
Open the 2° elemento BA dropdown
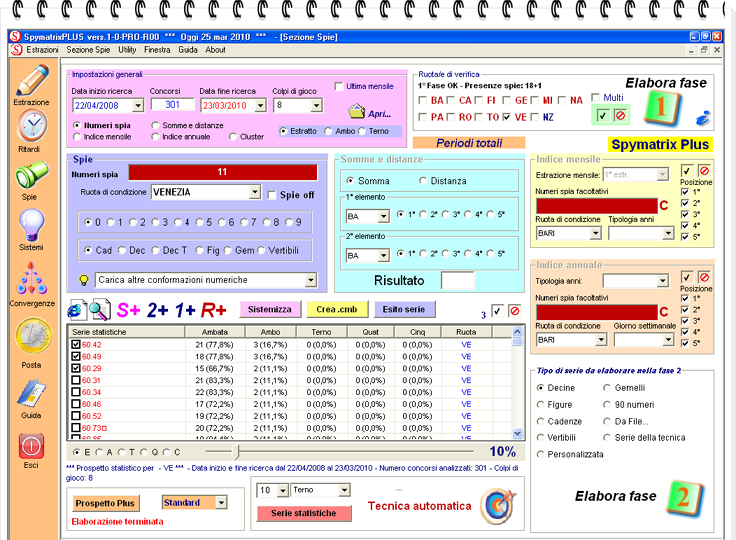click(383, 255)
